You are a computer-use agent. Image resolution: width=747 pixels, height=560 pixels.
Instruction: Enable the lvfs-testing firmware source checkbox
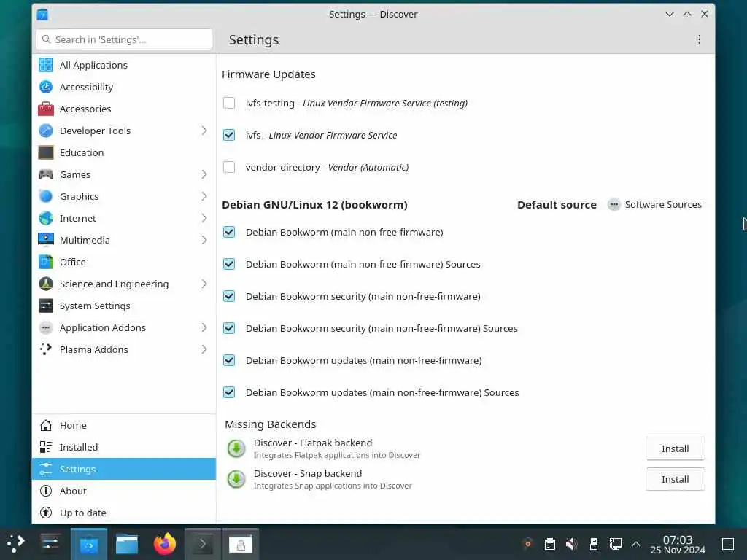229,103
